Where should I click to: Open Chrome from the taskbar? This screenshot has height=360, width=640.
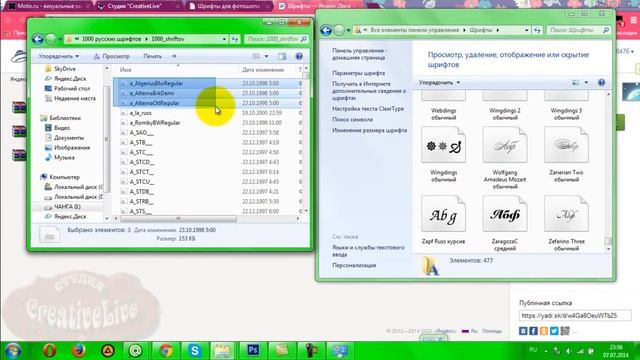tap(166, 351)
